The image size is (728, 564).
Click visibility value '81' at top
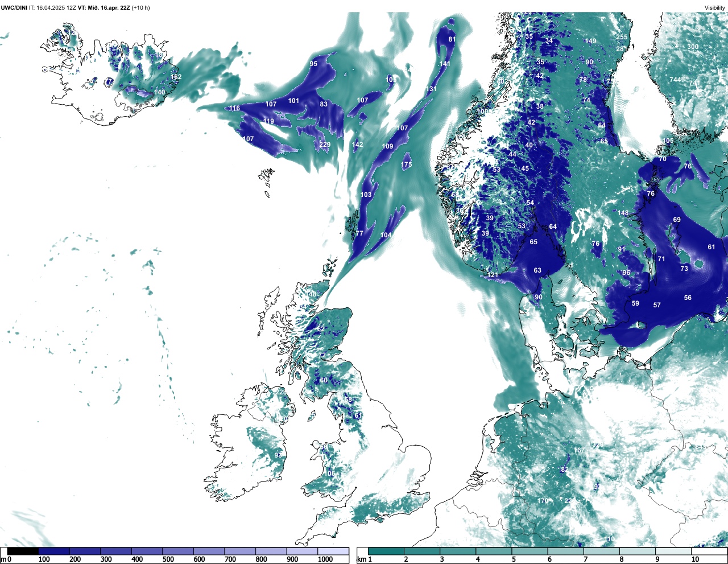[452, 39]
